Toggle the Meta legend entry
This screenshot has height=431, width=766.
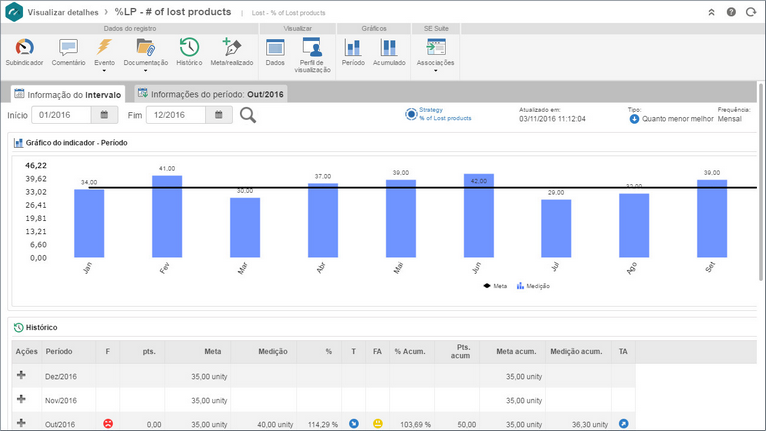(x=495, y=286)
